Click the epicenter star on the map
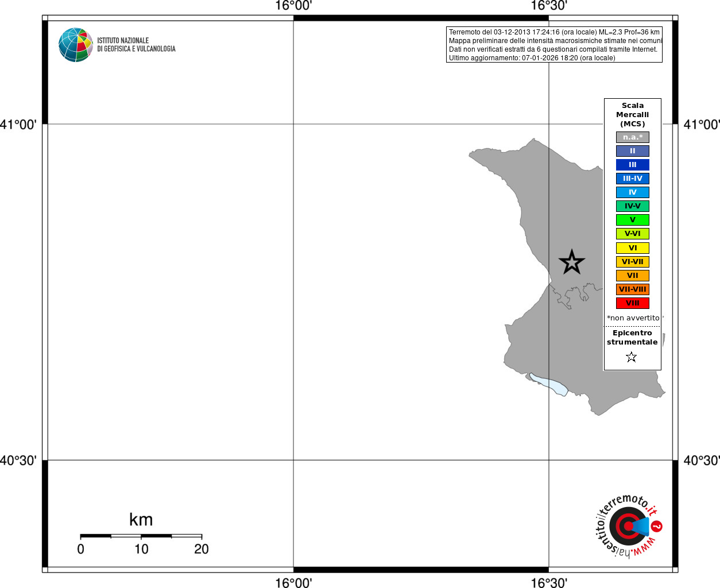This screenshot has height=588, width=720. tap(572, 262)
